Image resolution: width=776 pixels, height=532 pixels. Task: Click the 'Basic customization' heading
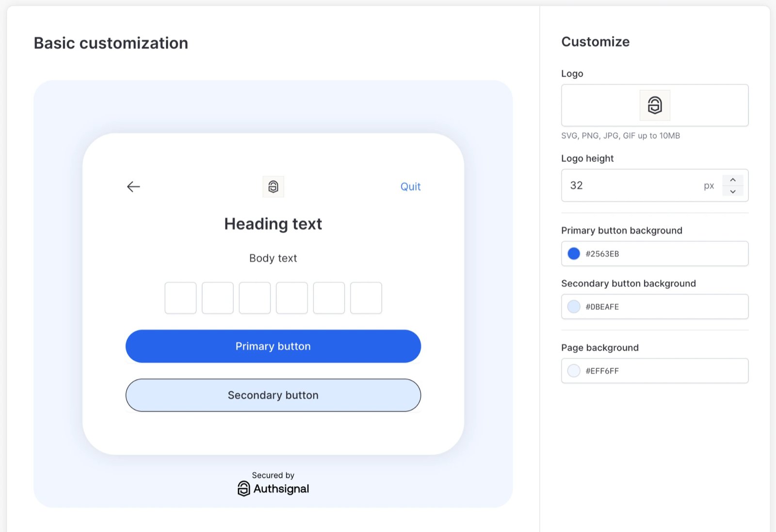click(111, 43)
